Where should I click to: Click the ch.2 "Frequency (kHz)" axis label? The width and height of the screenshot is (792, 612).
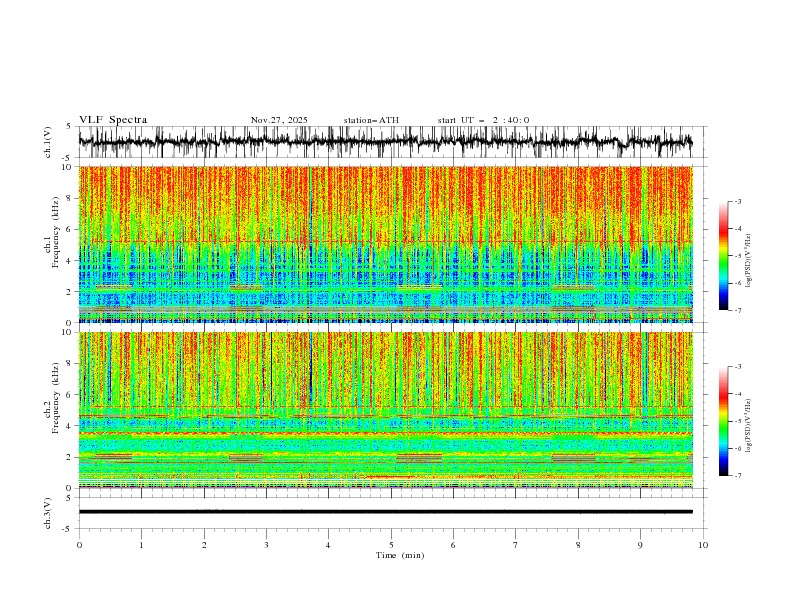pos(56,398)
